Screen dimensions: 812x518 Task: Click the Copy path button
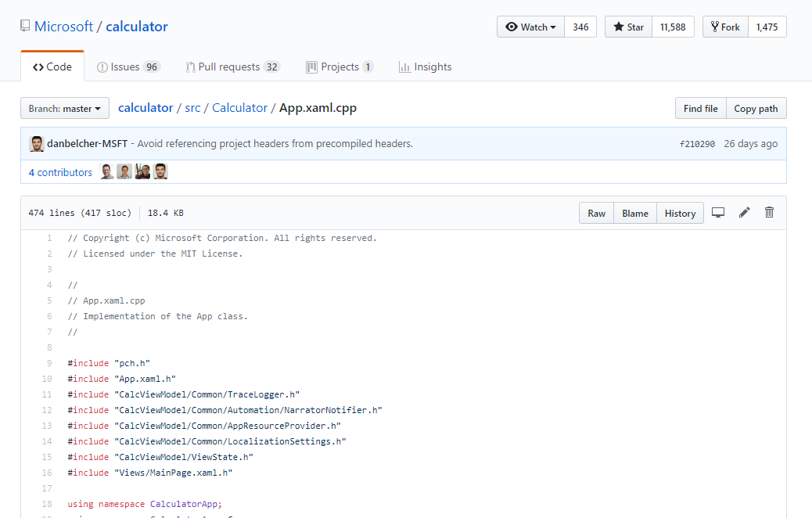pyautogui.click(x=756, y=108)
